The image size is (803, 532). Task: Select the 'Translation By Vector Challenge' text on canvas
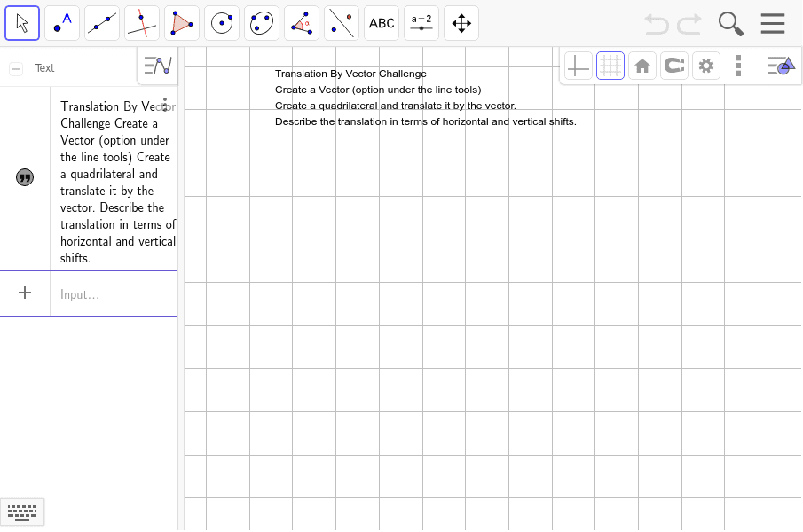click(x=350, y=74)
